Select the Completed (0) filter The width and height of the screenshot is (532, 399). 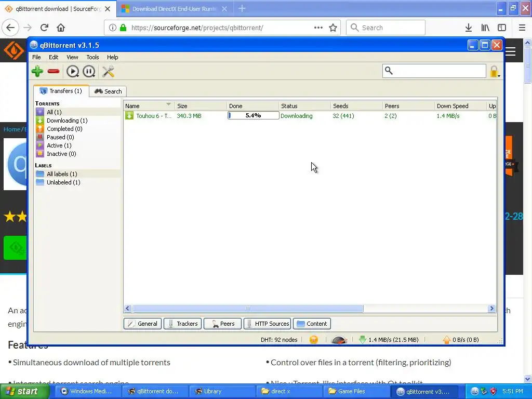[78, 129]
